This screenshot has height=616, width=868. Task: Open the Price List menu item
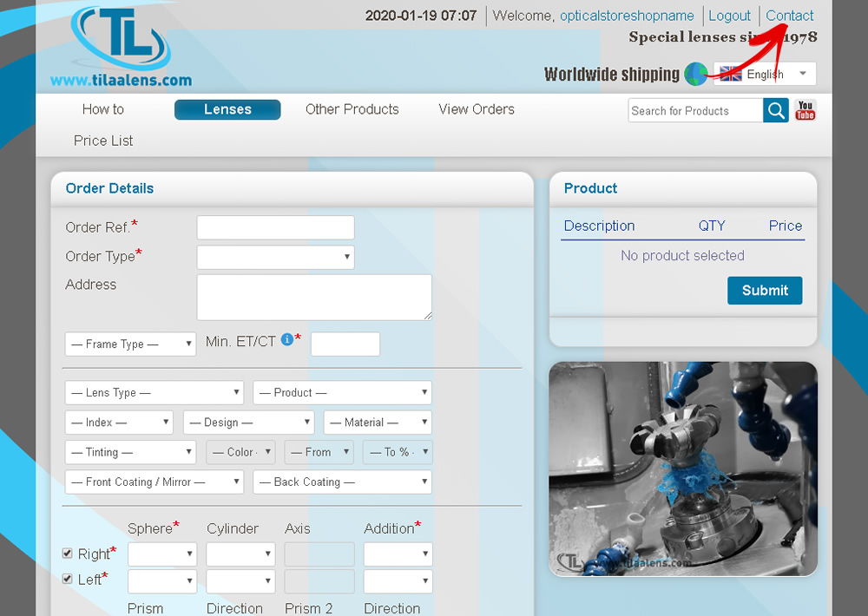click(x=103, y=141)
